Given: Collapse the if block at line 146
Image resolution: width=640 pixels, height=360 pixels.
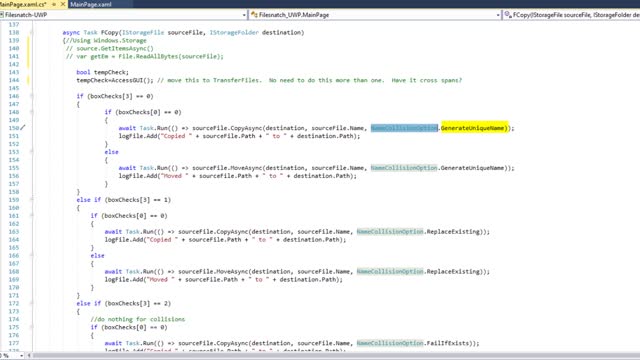Looking at the screenshot, I should (31, 96).
